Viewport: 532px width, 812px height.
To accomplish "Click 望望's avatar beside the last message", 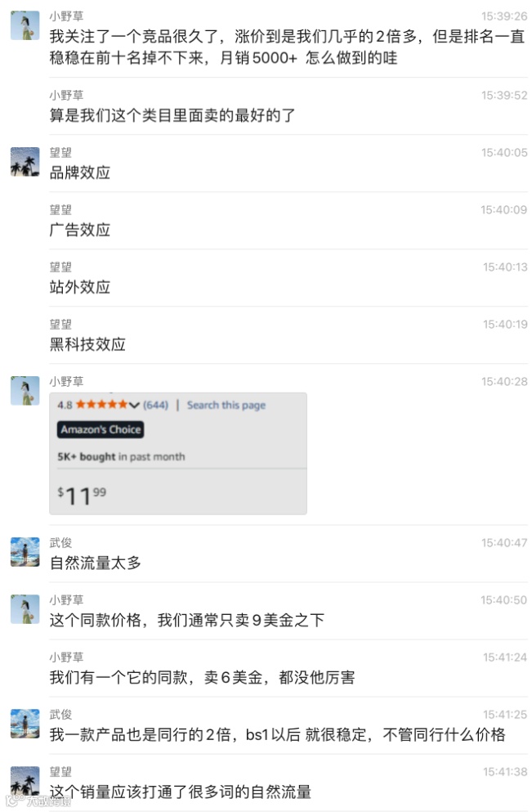I will coord(25,780).
